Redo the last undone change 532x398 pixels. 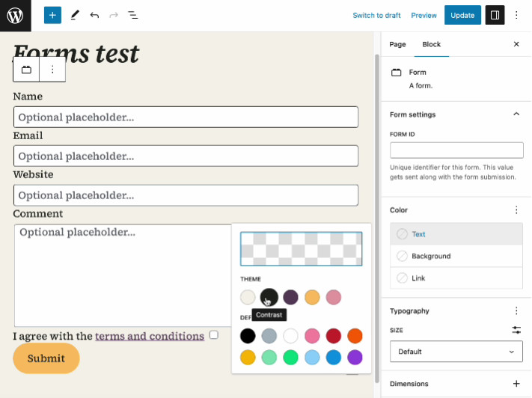point(113,15)
